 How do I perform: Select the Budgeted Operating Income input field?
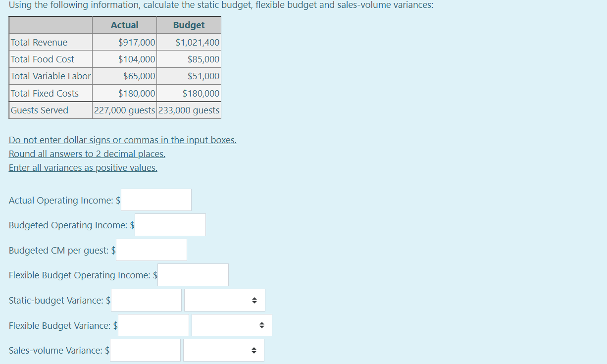tap(170, 224)
